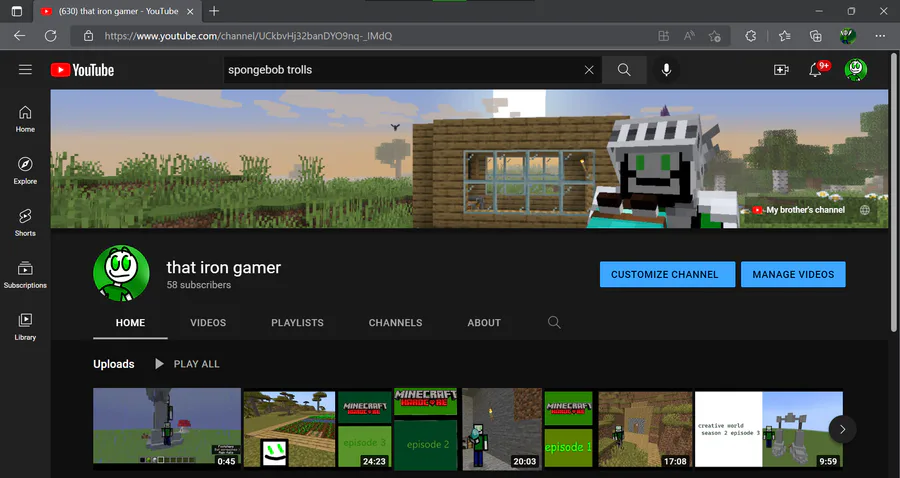
Task: Start voice search with the microphone
Action: [666, 70]
